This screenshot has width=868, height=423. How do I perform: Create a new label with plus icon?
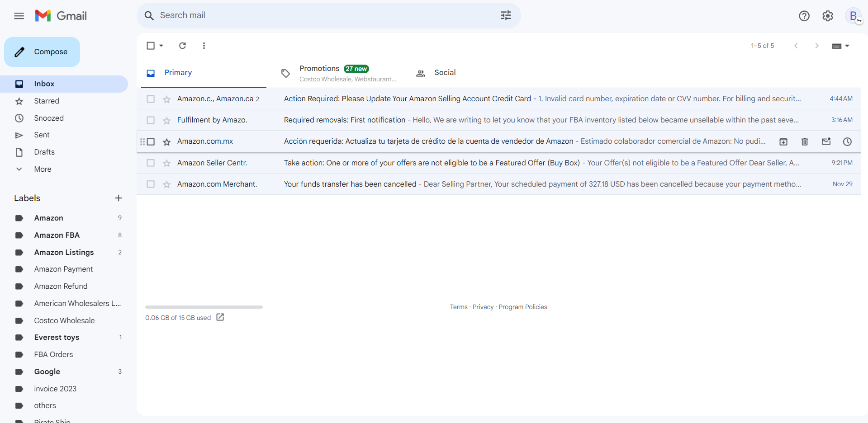tap(119, 198)
